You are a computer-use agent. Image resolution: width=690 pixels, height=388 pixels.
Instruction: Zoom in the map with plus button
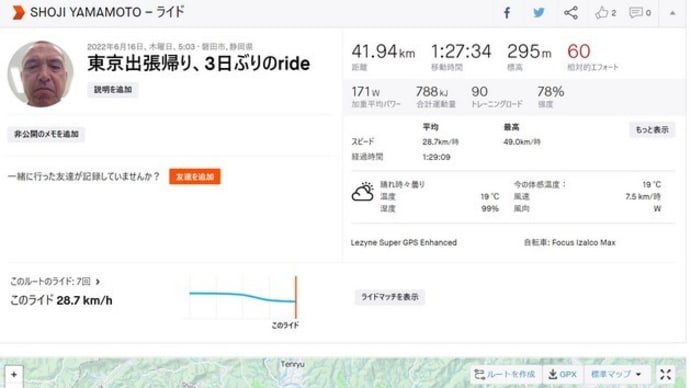tap(14, 375)
